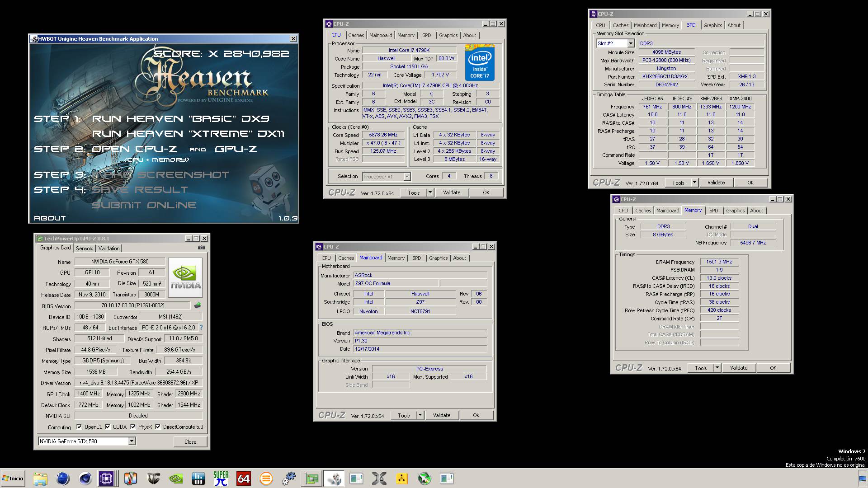Image resolution: width=868 pixels, height=488 pixels.
Task: Click the TC shield taskbar icon
Action: (153, 479)
